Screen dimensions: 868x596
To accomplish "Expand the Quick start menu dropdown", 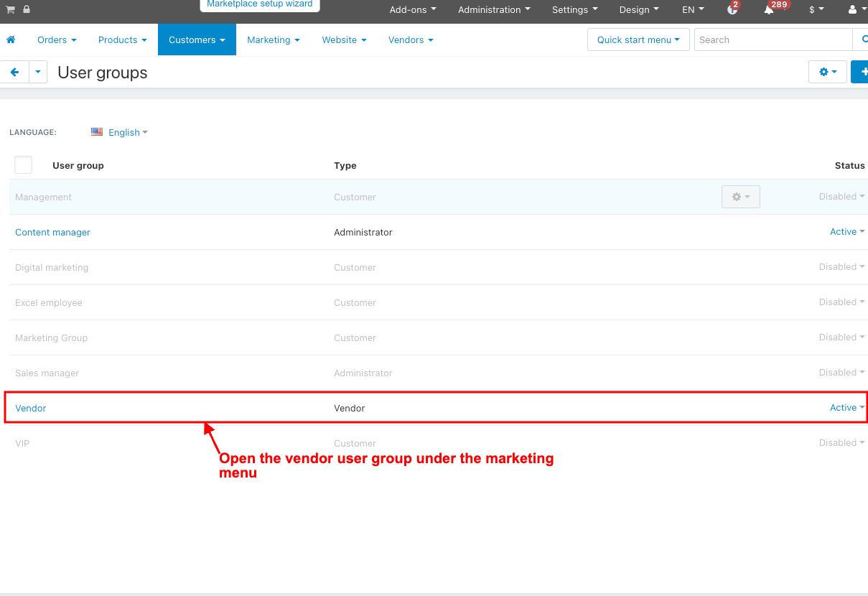I will click(638, 40).
